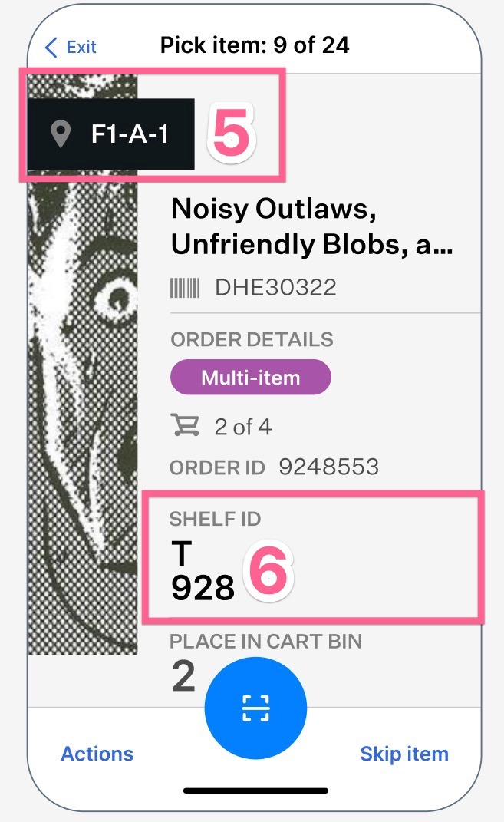Image resolution: width=504 pixels, height=822 pixels.
Task: Select the DHE30322 barcode number
Action: pyautogui.click(x=275, y=288)
